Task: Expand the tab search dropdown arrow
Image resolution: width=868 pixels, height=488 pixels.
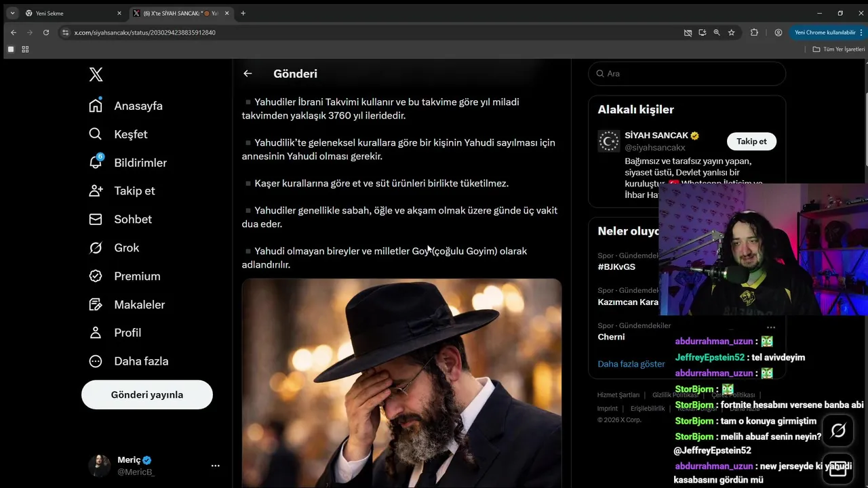Action: [x=12, y=13]
